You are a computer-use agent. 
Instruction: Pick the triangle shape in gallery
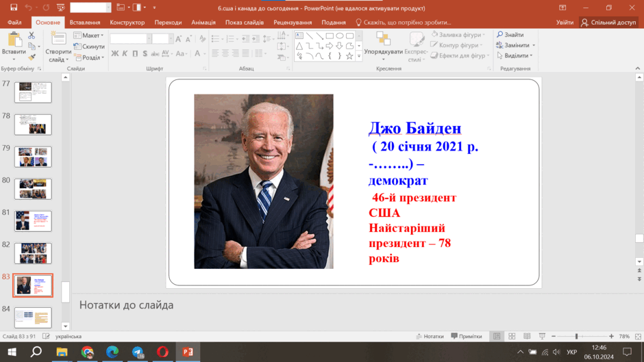point(299,46)
